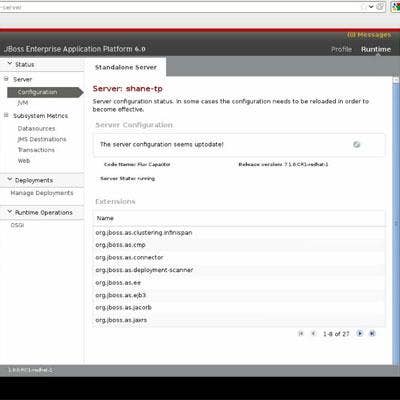The width and height of the screenshot is (400, 400).
Task: Select Transactions in sidebar
Action: point(36,150)
